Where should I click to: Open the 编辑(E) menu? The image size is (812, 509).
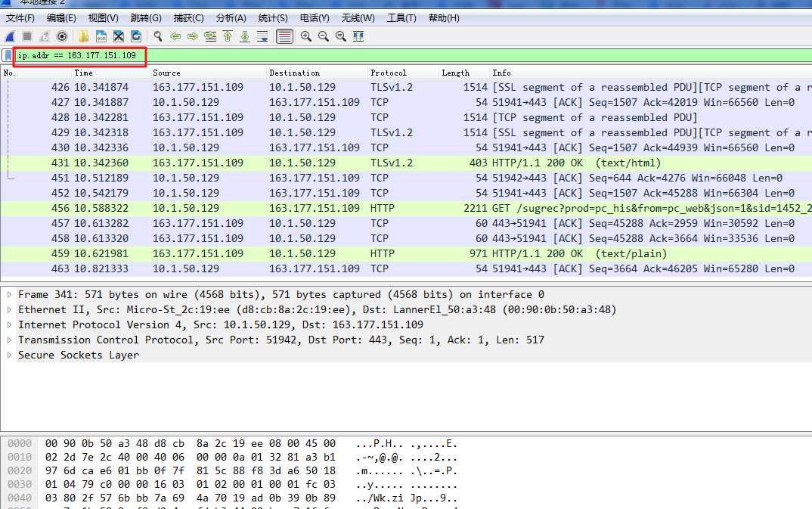click(x=62, y=18)
